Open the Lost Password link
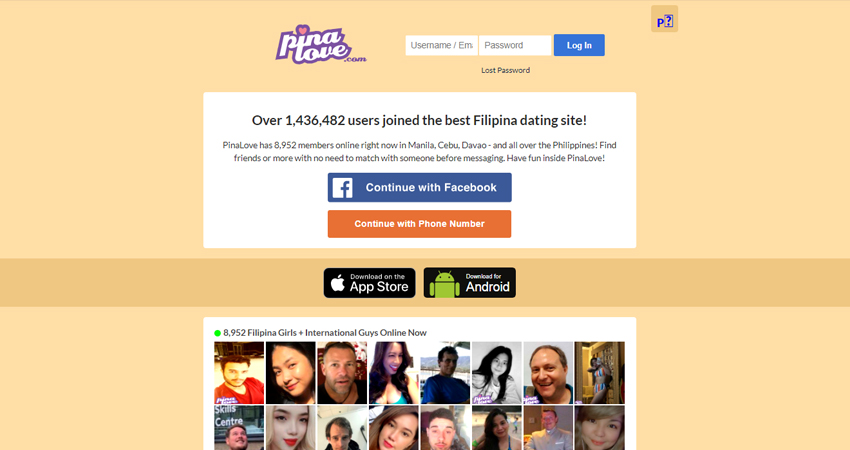The width and height of the screenshot is (850, 450). (x=505, y=70)
